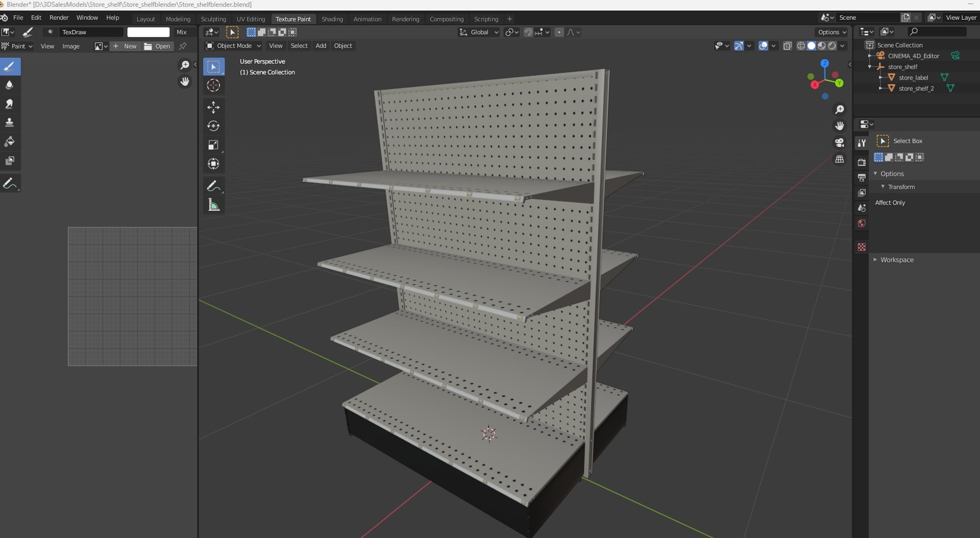Open the World properties tab

[862, 224]
